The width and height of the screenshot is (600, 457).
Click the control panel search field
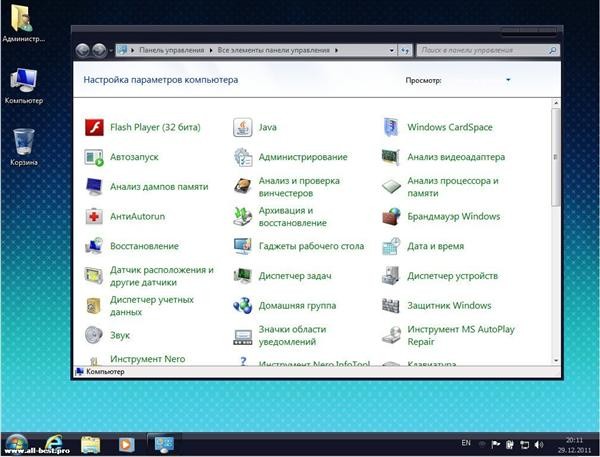[488, 50]
